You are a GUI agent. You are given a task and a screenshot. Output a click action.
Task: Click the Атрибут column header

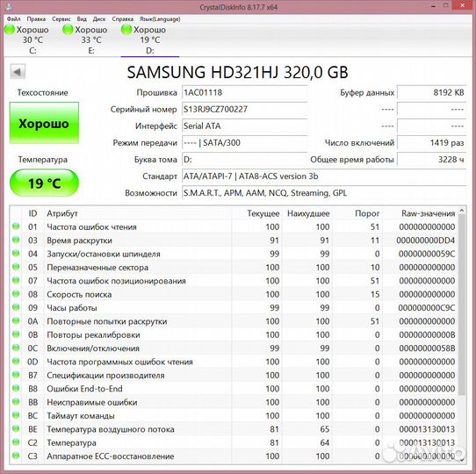(x=138, y=213)
